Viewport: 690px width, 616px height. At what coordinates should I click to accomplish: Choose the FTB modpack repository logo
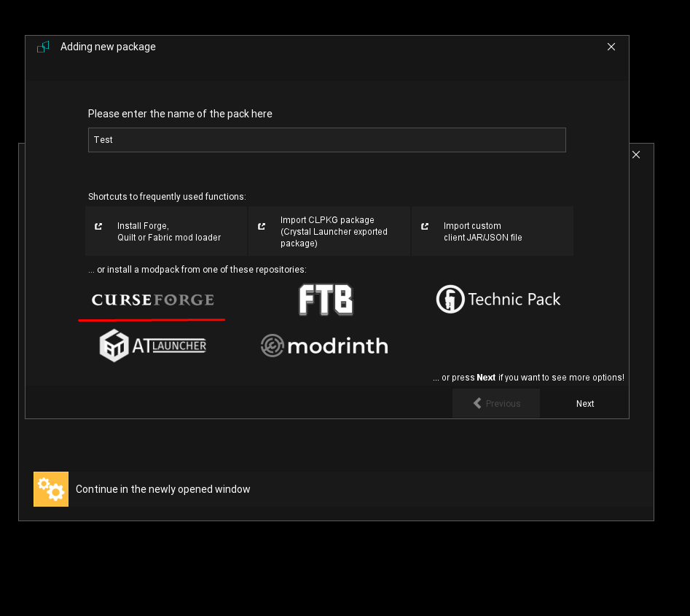coord(326,300)
